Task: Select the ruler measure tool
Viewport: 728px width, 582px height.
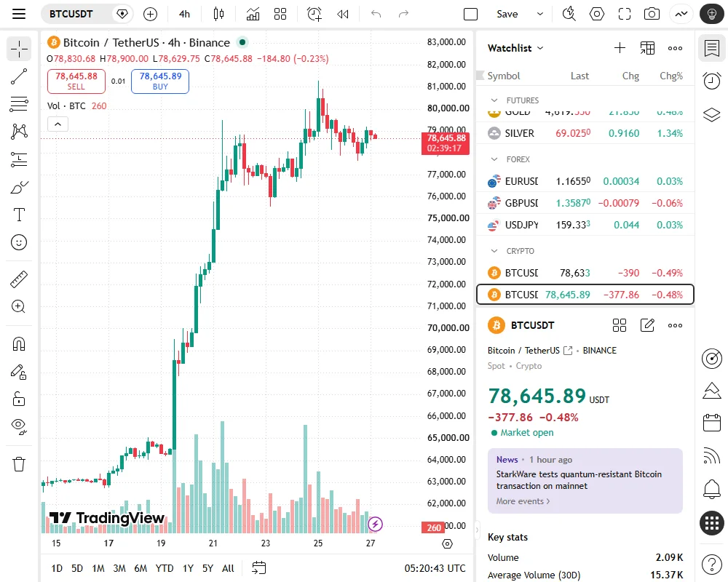Action: 19,279
